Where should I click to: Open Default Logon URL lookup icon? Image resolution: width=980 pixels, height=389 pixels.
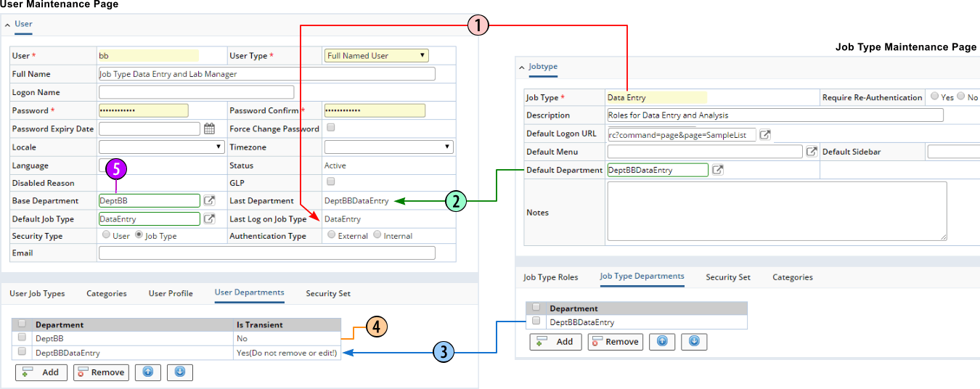click(765, 134)
